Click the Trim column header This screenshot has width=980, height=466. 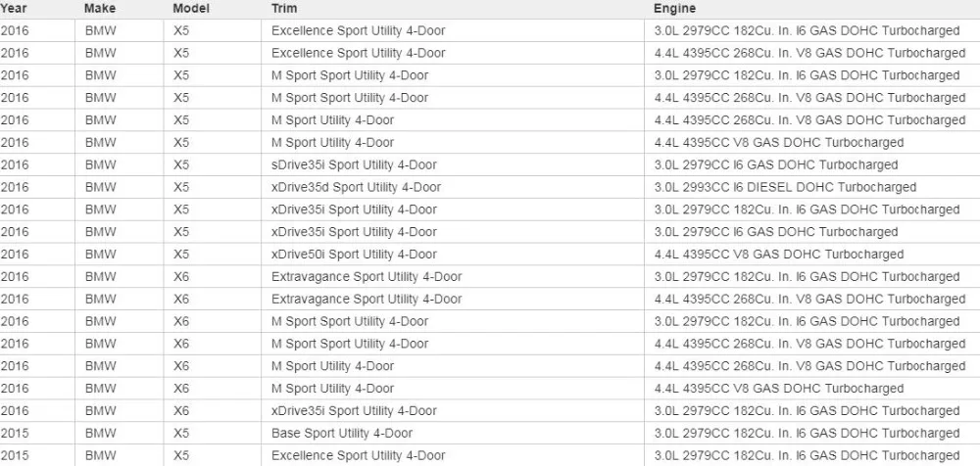tap(284, 9)
